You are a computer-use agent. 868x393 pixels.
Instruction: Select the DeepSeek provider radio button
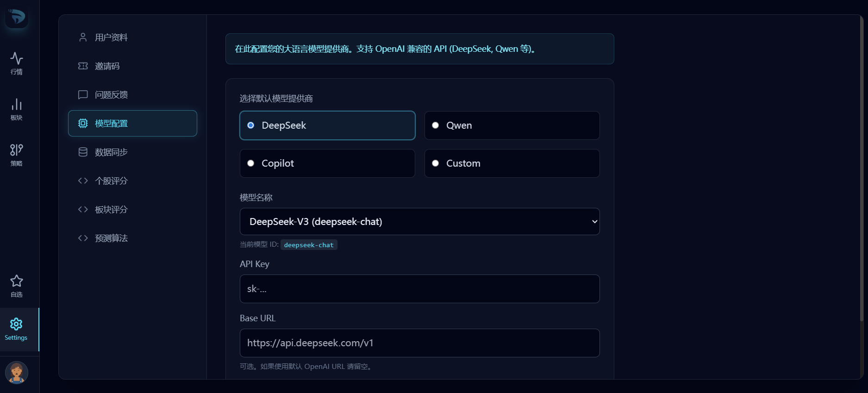click(251, 125)
